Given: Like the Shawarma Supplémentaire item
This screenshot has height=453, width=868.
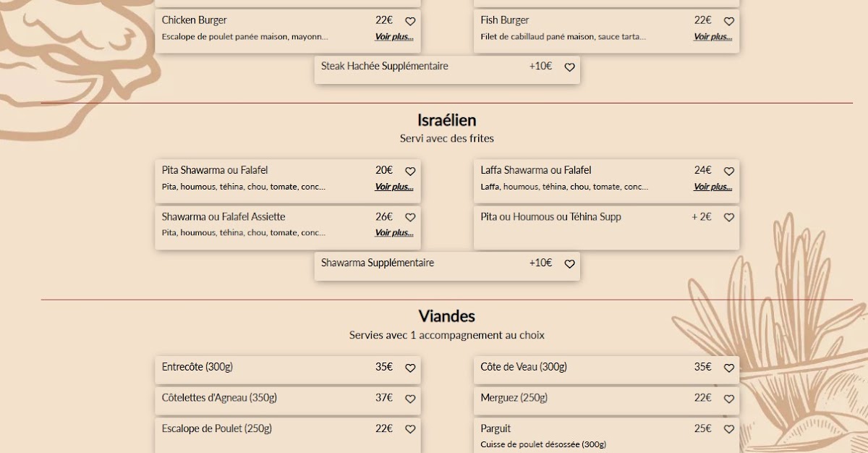Looking at the screenshot, I should (569, 264).
